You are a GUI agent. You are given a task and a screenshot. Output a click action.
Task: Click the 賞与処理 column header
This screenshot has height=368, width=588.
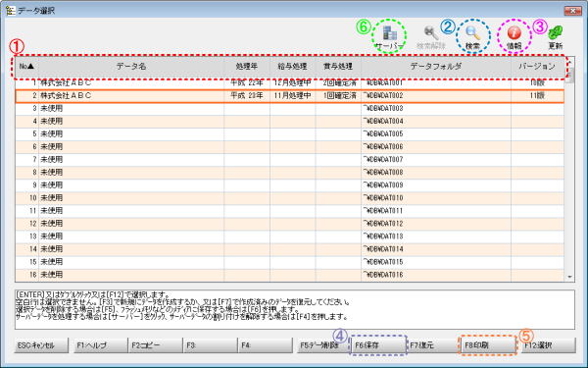point(338,67)
